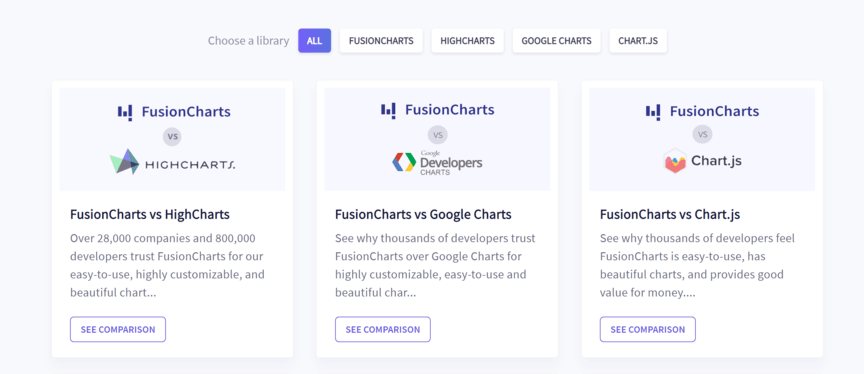Filter by the CHART.JS library
The height and width of the screenshot is (374, 864).
(638, 41)
